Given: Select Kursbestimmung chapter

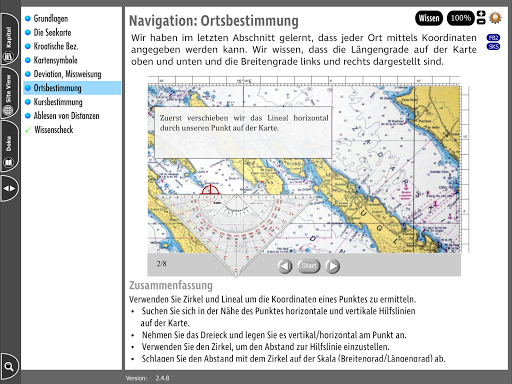Looking at the screenshot, I should (x=58, y=102).
